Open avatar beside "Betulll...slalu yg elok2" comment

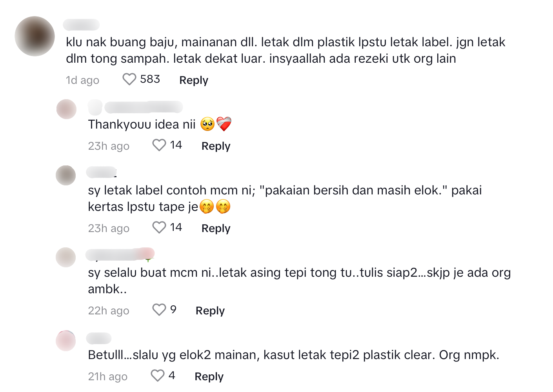[65, 340]
